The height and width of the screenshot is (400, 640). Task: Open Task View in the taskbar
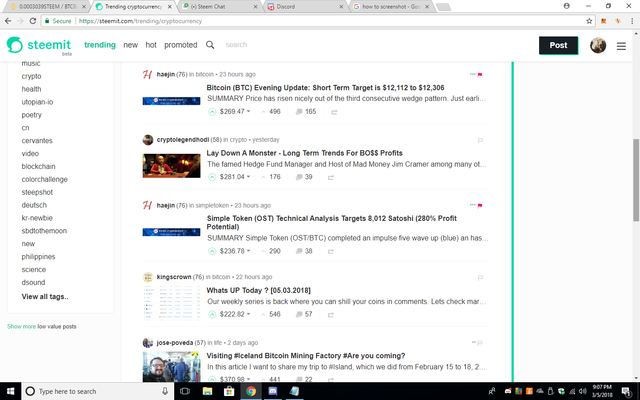[x=185, y=391]
